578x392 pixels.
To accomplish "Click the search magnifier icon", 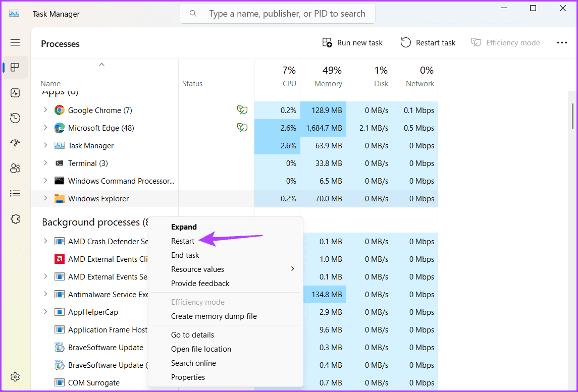I will [x=193, y=14].
